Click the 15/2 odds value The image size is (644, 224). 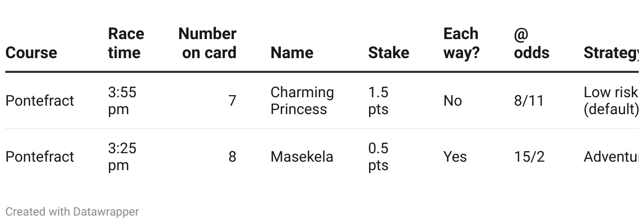coord(529,157)
